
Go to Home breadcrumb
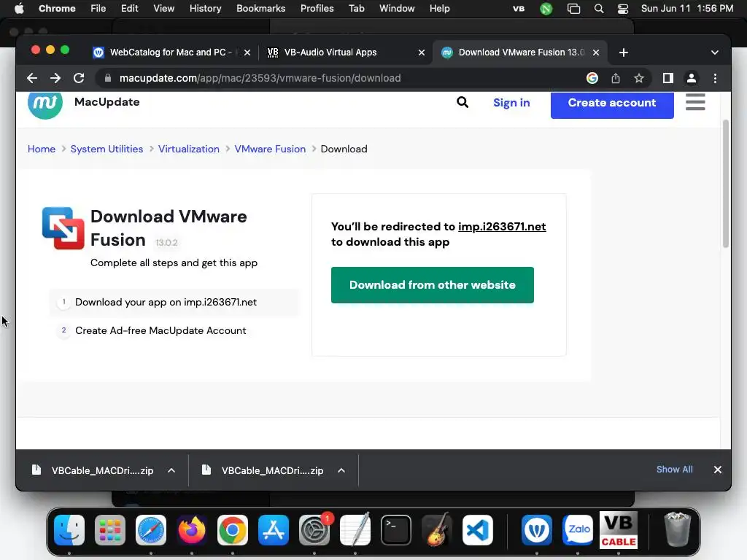tap(42, 149)
